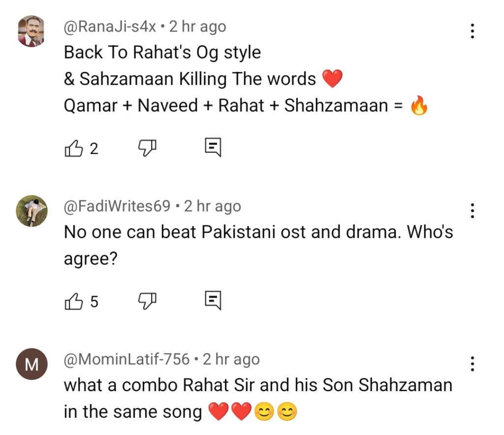Open options menu for MominLatif-756 comment

(x=472, y=364)
